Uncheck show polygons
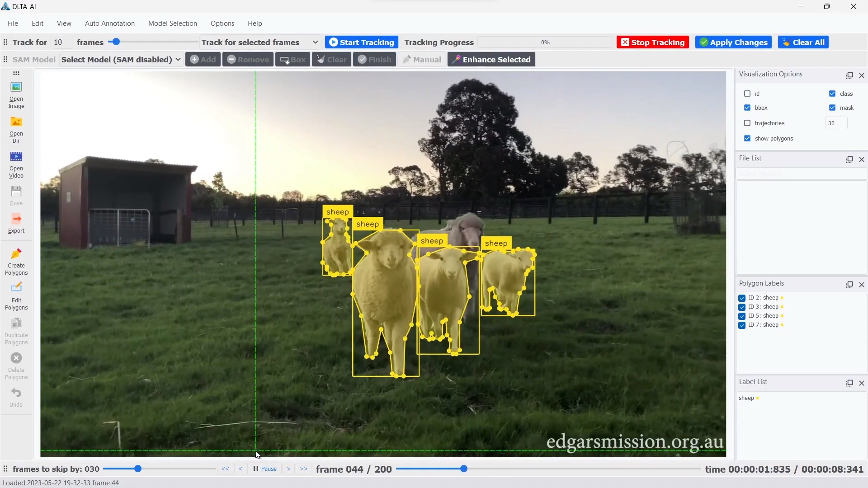Image resolution: width=868 pixels, height=488 pixels. pos(747,138)
